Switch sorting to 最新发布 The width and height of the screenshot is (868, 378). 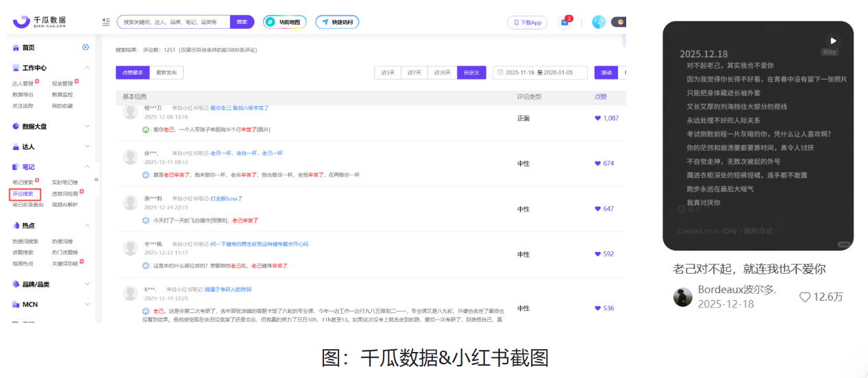pyautogui.click(x=166, y=73)
